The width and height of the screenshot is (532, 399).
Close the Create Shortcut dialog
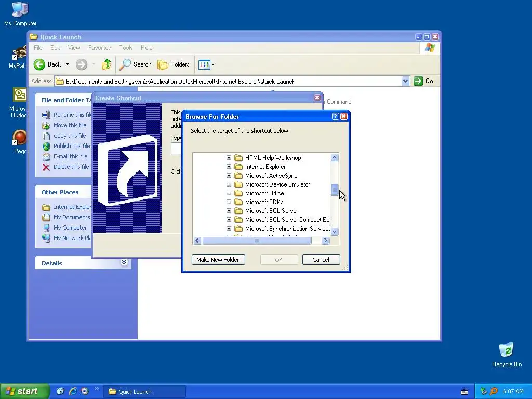(317, 98)
